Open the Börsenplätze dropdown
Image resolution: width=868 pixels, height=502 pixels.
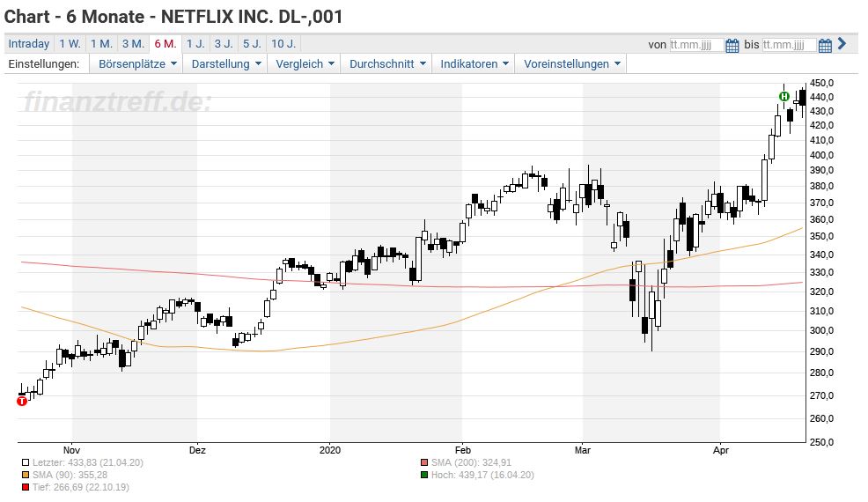point(137,63)
